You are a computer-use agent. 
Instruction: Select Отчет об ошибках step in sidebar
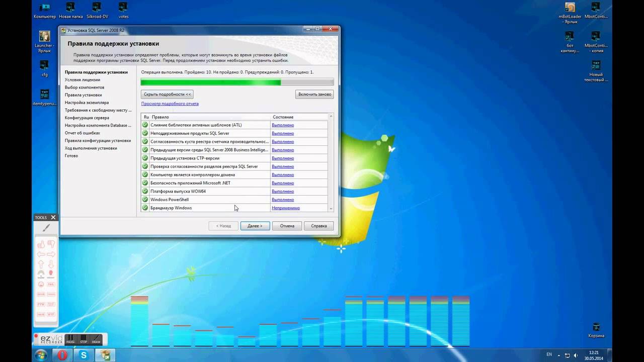(83, 133)
